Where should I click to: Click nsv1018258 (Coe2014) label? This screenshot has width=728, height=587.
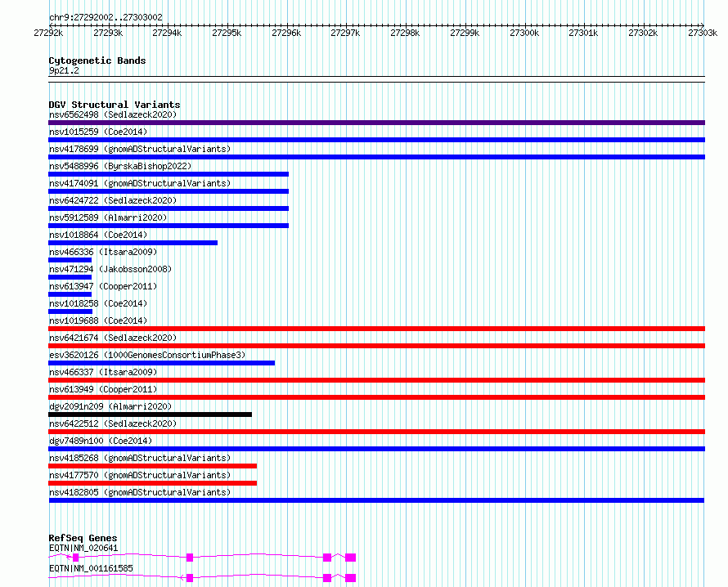(98, 303)
